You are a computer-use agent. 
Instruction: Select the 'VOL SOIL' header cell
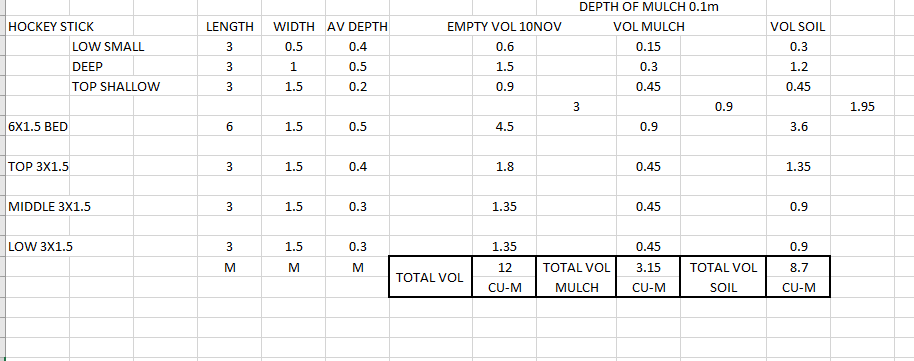click(798, 27)
